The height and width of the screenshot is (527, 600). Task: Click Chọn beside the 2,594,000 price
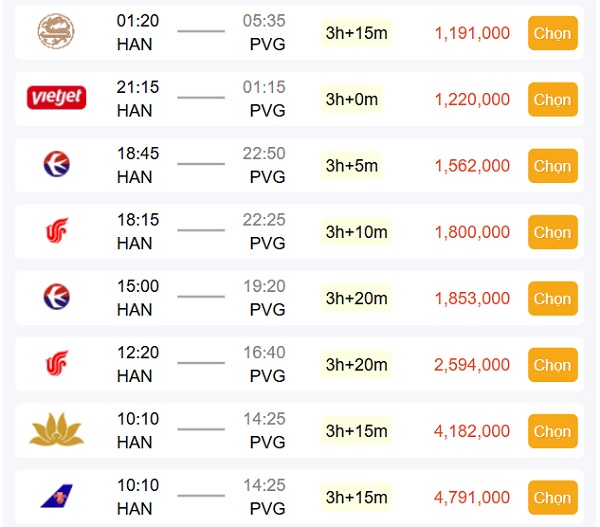tap(553, 365)
